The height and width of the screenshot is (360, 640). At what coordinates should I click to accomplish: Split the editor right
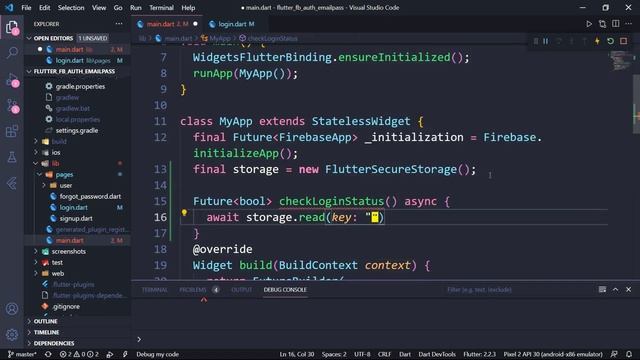616,24
